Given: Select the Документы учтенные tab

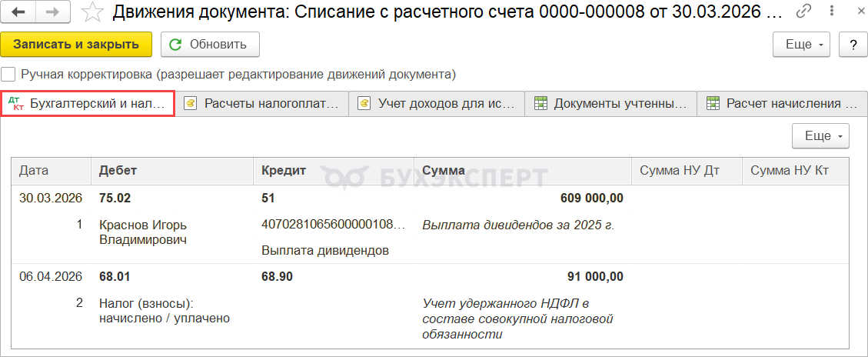Looking at the screenshot, I should coord(610,103).
